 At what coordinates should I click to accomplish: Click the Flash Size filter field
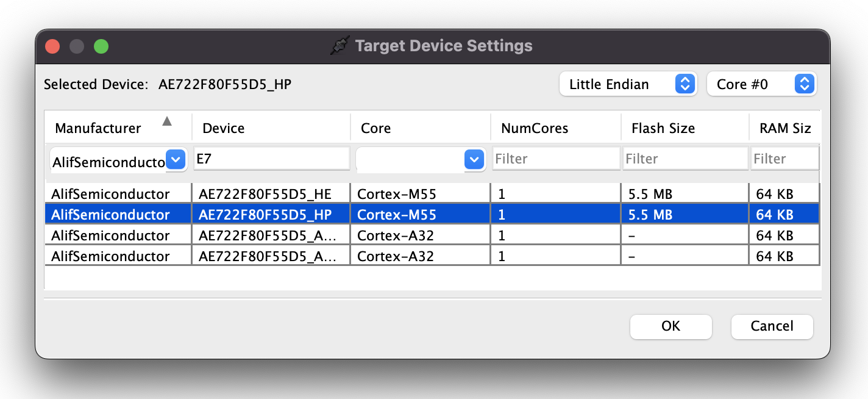point(685,158)
